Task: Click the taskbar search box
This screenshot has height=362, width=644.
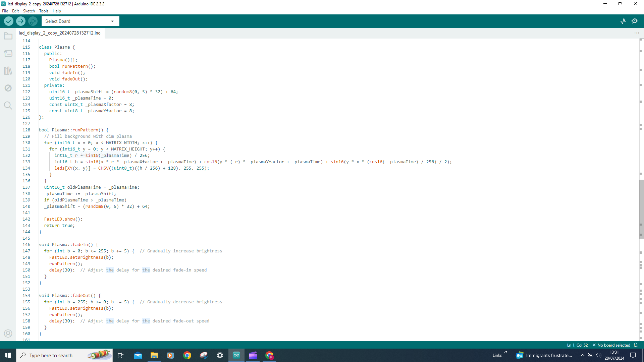Action: (x=64, y=355)
